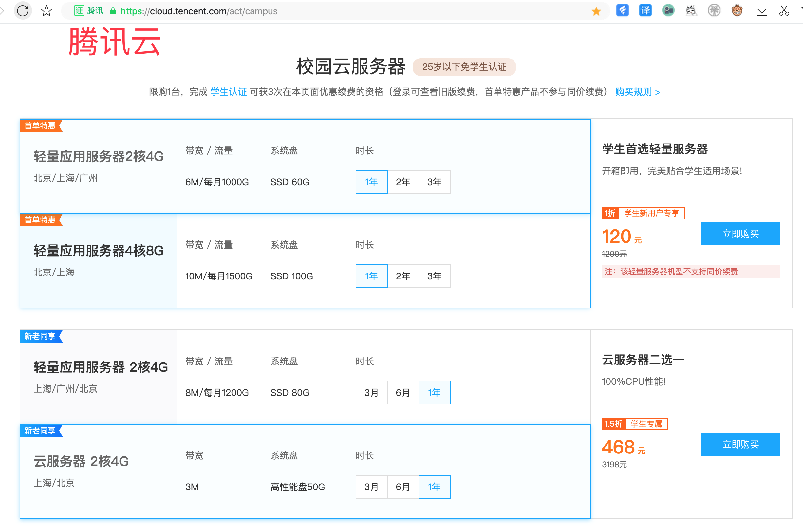Click the green padlock security icon

(113, 11)
